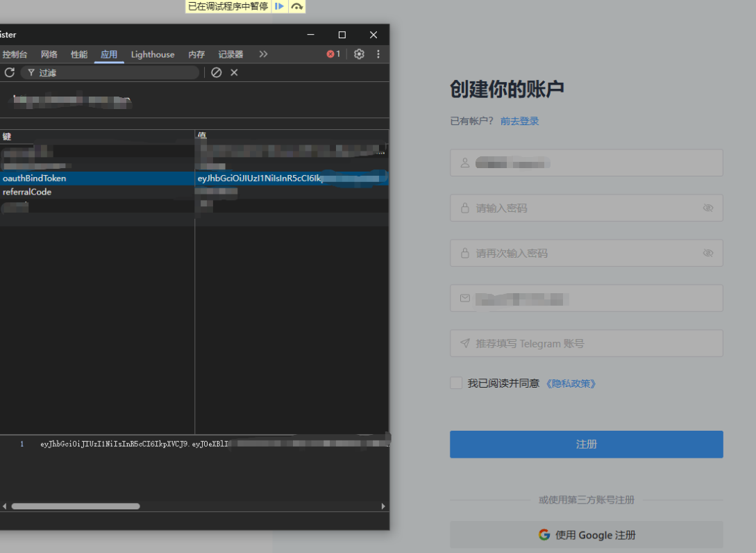Open the 前去登录 link
Viewport: 756px width, 553px height.
[x=519, y=121]
